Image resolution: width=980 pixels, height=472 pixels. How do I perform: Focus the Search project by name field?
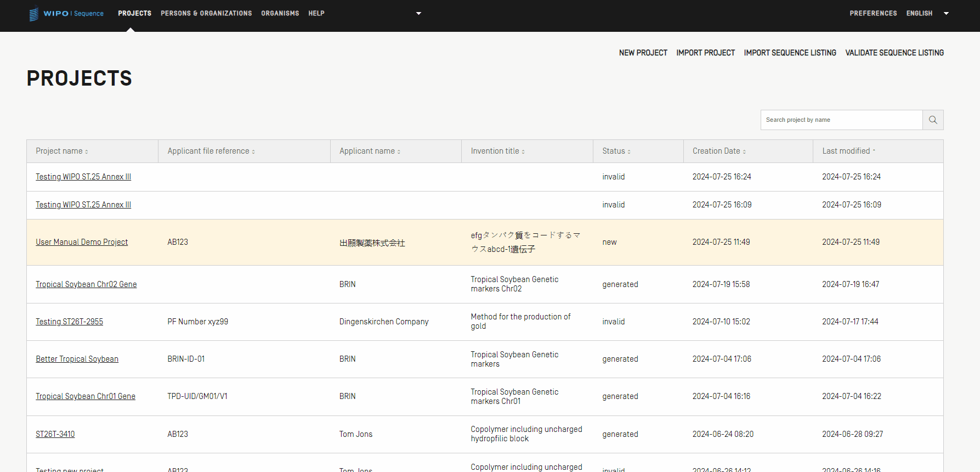[841, 120]
